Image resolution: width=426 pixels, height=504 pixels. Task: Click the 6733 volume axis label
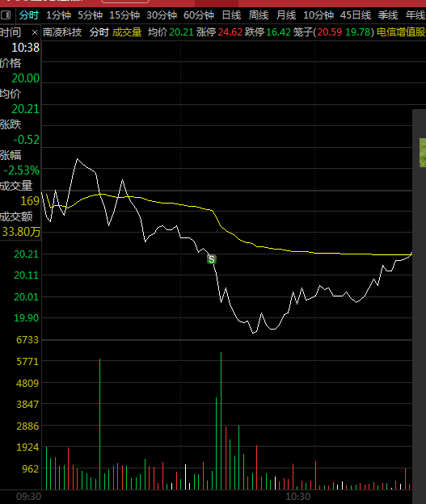click(x=27, y=340)
